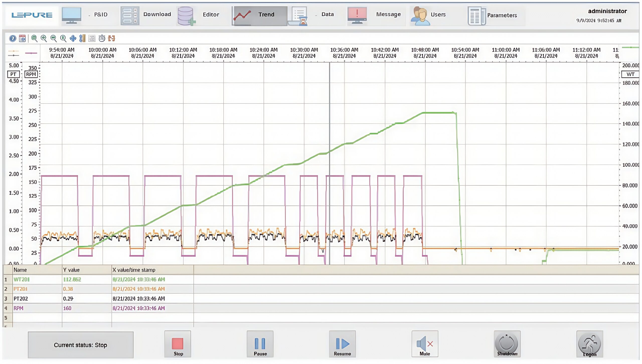642x364 pixels.
Task: Click the zoom-in magnifier with plus
Action: click(44, 38)
